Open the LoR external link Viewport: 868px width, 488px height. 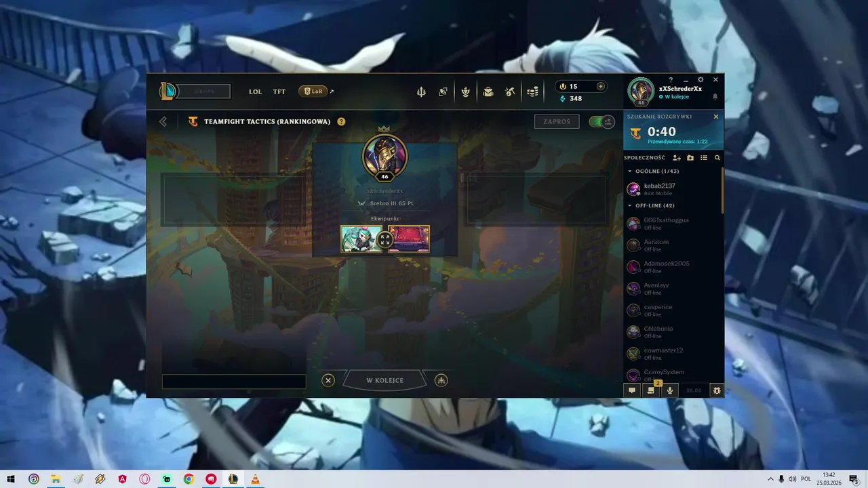[317, 91]
